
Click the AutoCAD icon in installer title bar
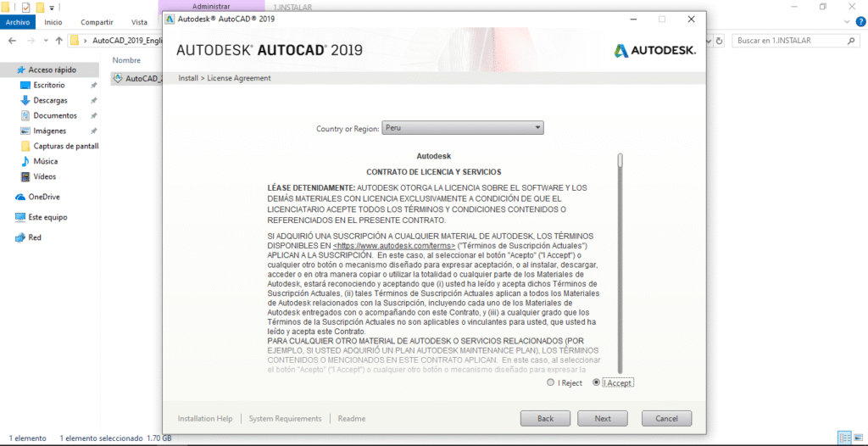[x=170, y=19]
